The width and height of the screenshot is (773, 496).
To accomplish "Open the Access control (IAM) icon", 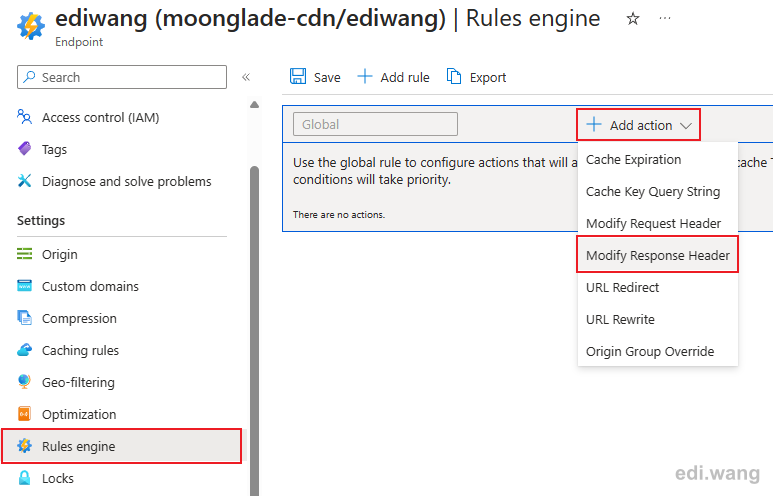I will 24,117.
